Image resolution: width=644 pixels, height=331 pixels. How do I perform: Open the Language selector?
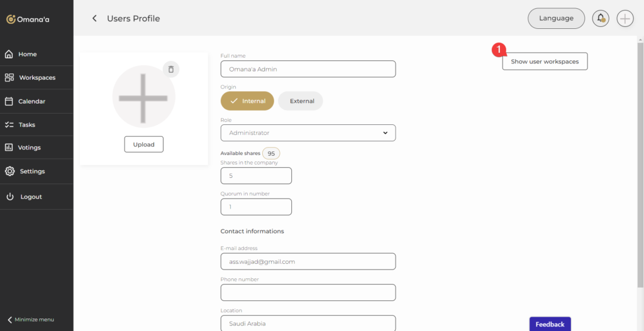point(556,19)
